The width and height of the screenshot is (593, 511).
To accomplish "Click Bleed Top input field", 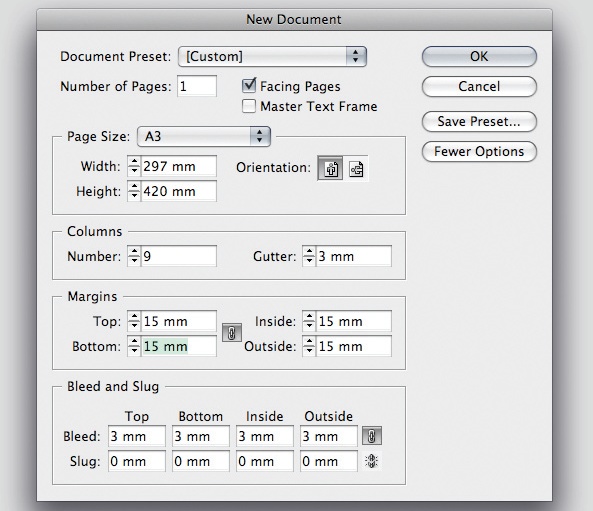I will [137, 436].
